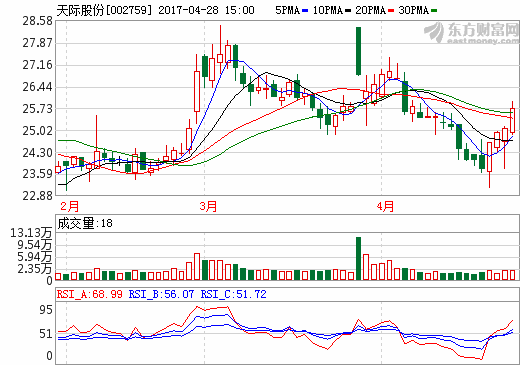Click the 5.94万 volume axis label
The image size is (520, 365).
tap(34, 257)
